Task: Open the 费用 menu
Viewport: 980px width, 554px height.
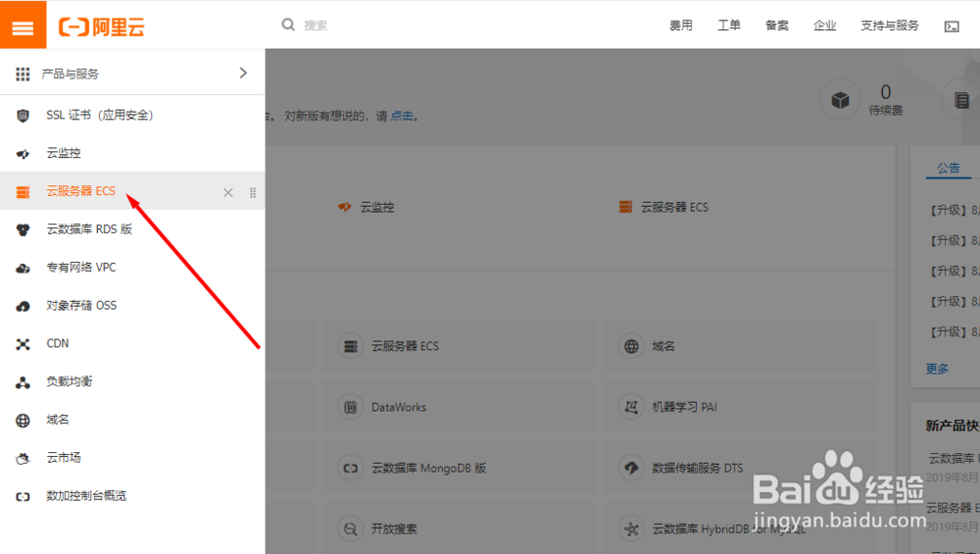Action: pos(681,25)
